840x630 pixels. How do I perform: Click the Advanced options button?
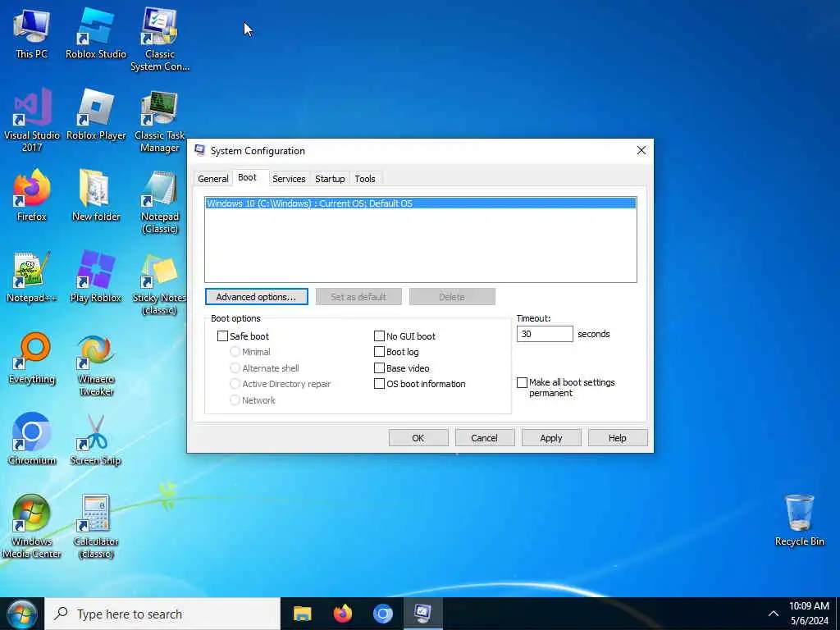(x=256, y=297)
